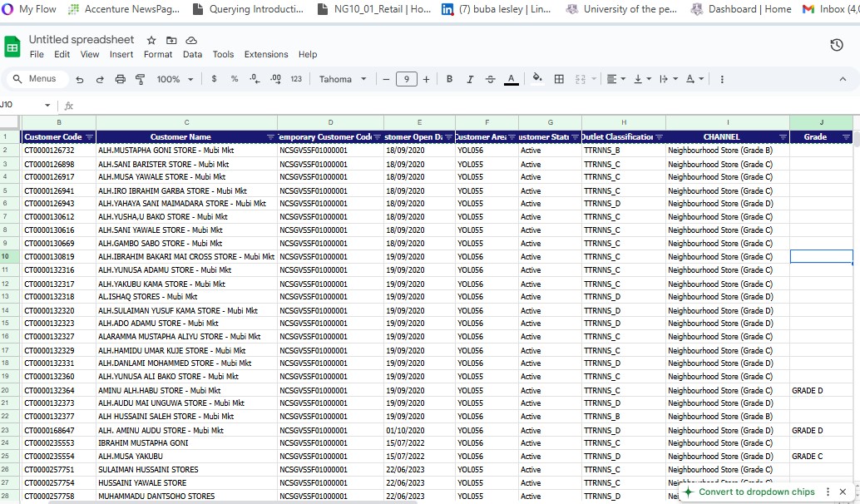The image size is (860, 504).
Task: Select cell with CT0000126732
Action: [x=59, y=151]
